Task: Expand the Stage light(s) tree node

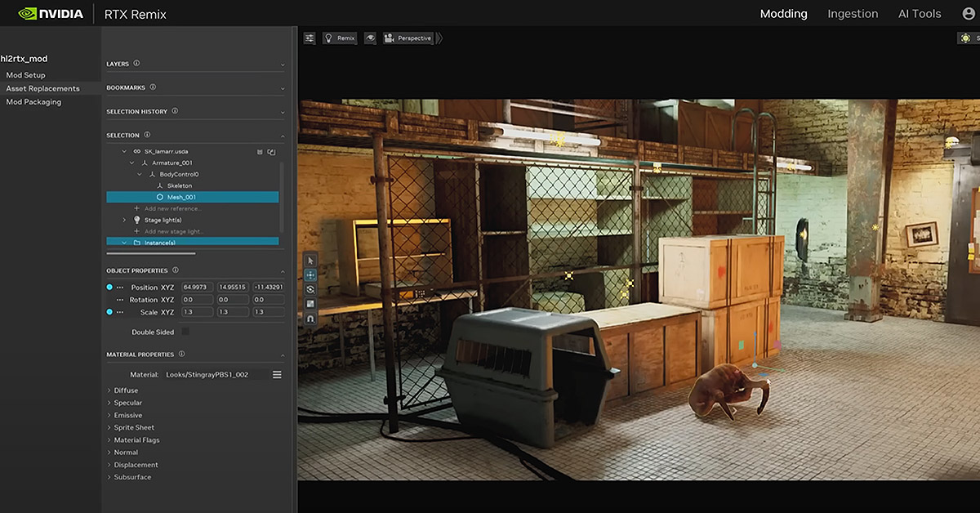Action: coord(125,220)
